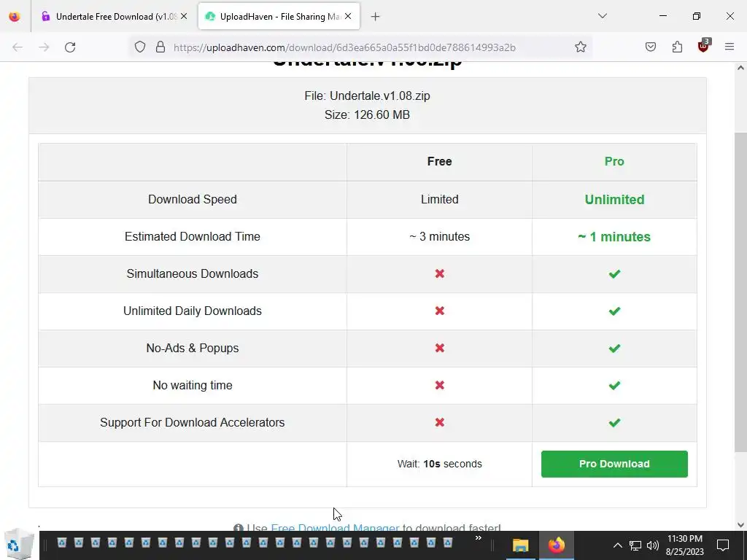Image resolution: width=747 pixels, height=560 pixels.
Task: Click red X for No-Ads & Popups
Action: pos(439,348)
